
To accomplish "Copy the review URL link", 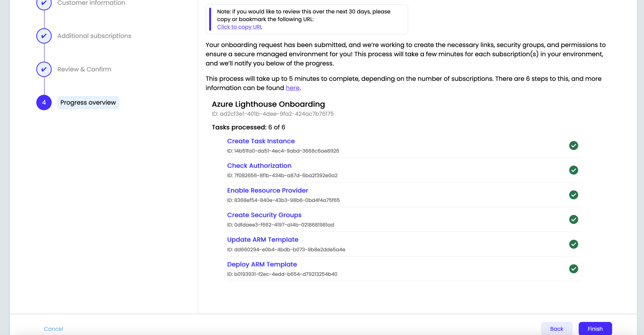I will [x=240, y=27].
